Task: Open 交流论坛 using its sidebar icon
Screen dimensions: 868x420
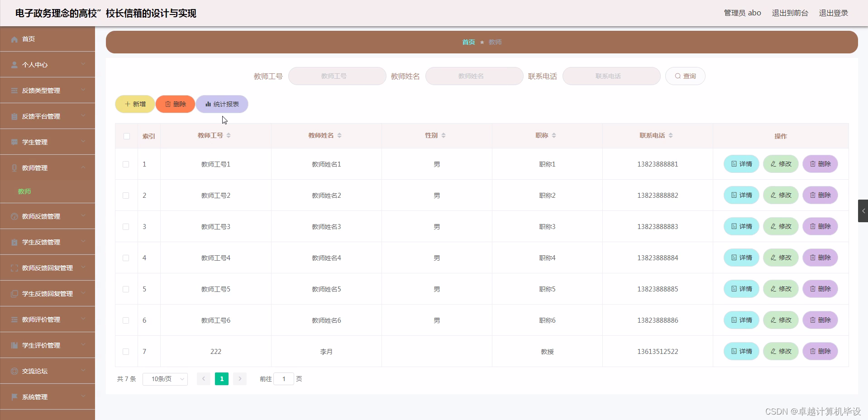Action: click(x=14, y=371)
